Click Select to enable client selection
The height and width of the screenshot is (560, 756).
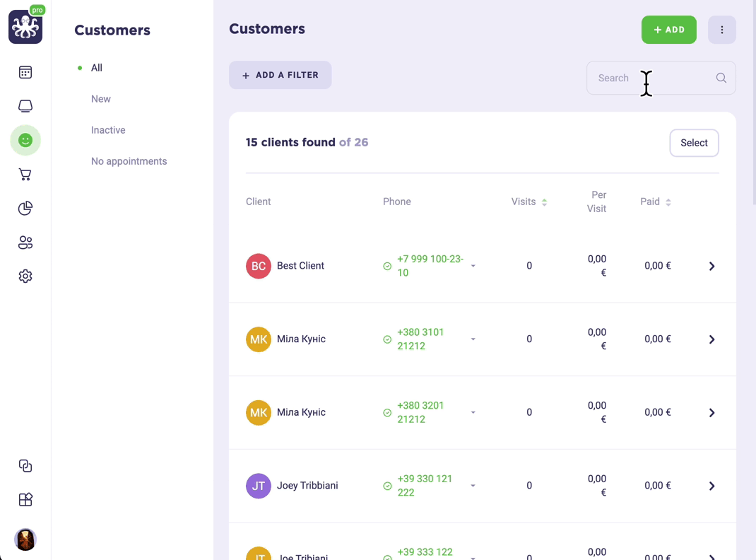click(694, 143)
